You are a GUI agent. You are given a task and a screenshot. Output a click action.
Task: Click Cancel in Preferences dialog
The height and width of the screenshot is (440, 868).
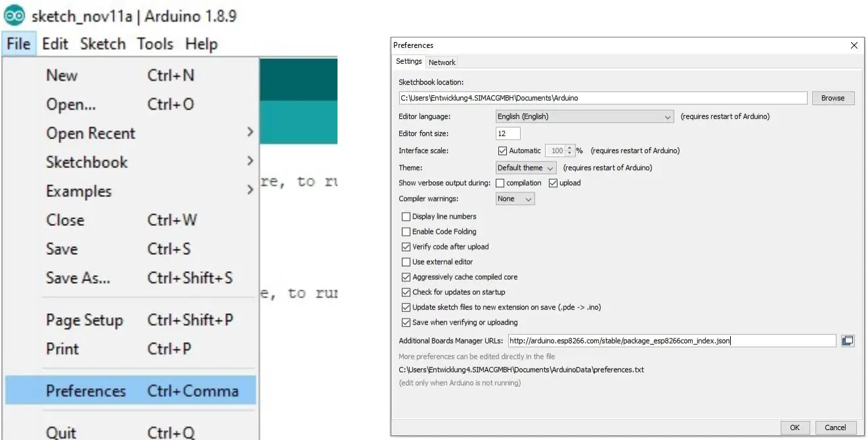click(x=835, y=428)
